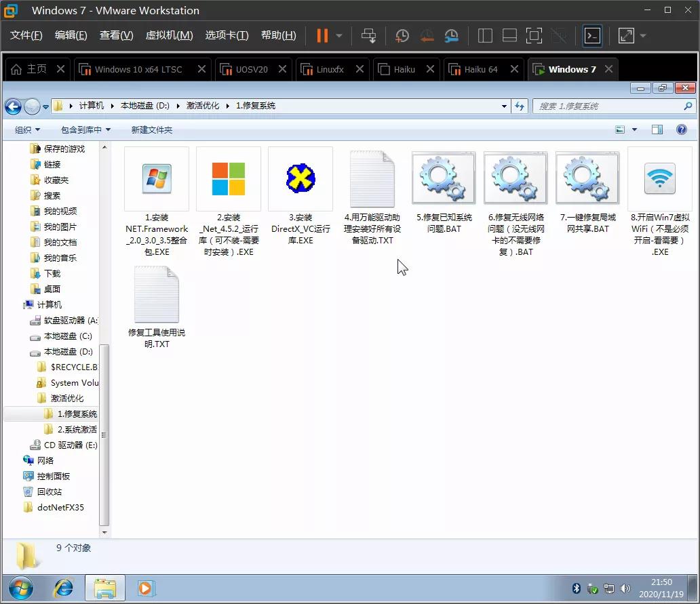The width and height of the screenshot is (700, 604).
Task: Click the 新建文件夹 button
Action: coord(151,129)
